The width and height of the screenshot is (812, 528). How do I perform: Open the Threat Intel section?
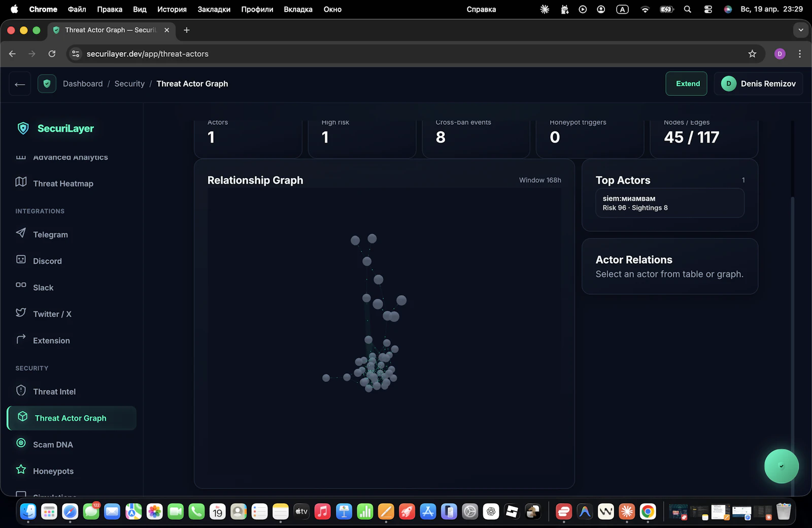53,391
